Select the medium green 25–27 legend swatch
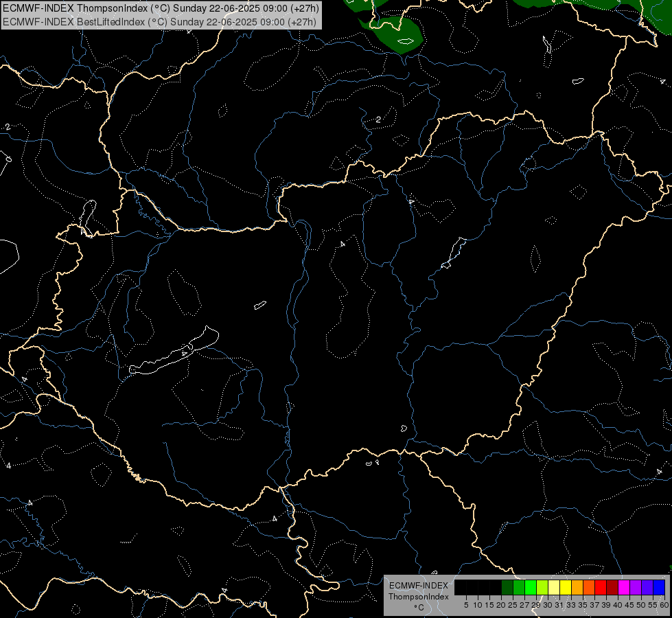Screen dimensions: 672x618 click(518, 587)
